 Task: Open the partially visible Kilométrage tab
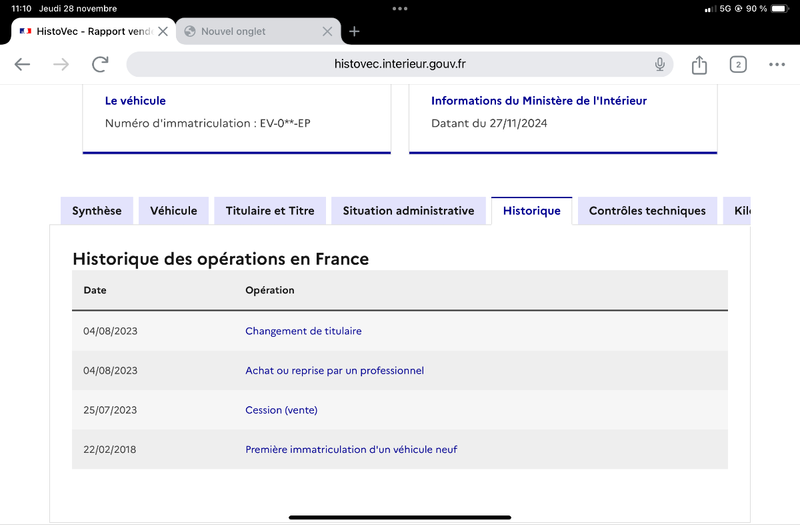point(737,211)
